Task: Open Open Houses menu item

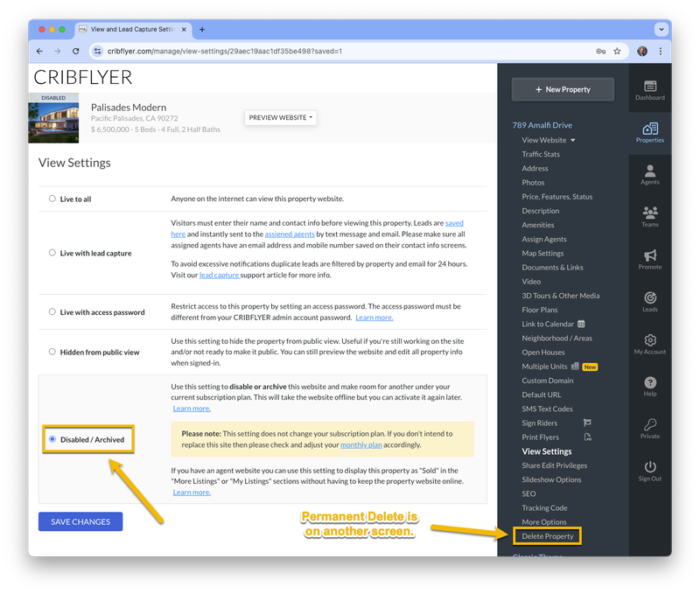Action: pyautogui.click(x=543, y=353)
